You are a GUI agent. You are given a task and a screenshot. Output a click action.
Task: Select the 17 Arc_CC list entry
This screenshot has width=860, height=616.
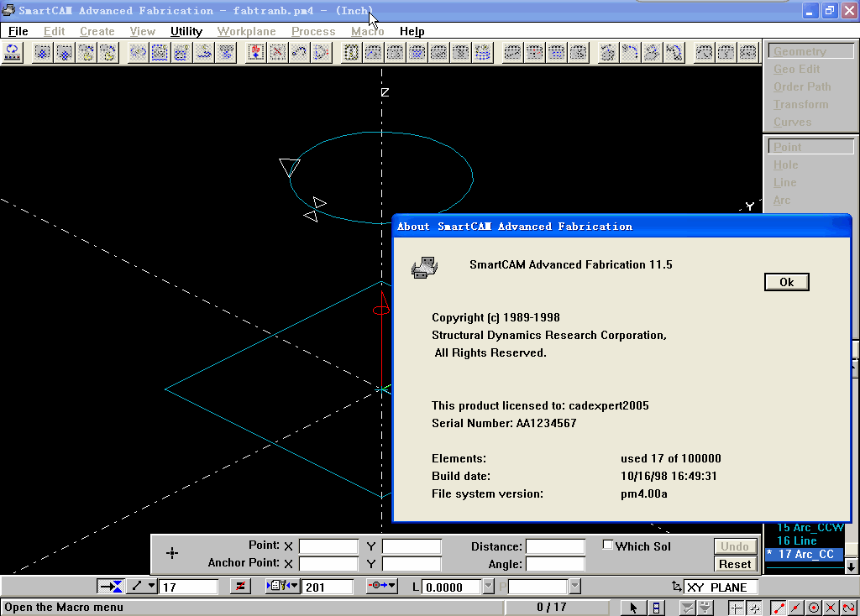point(804,554)
